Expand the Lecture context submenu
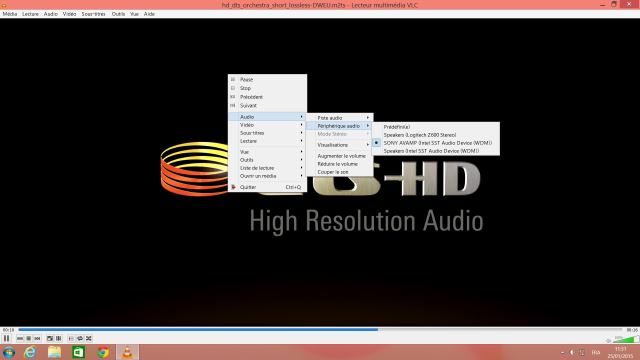The height and width of the screenshot is (360, 640). [267, 141]
